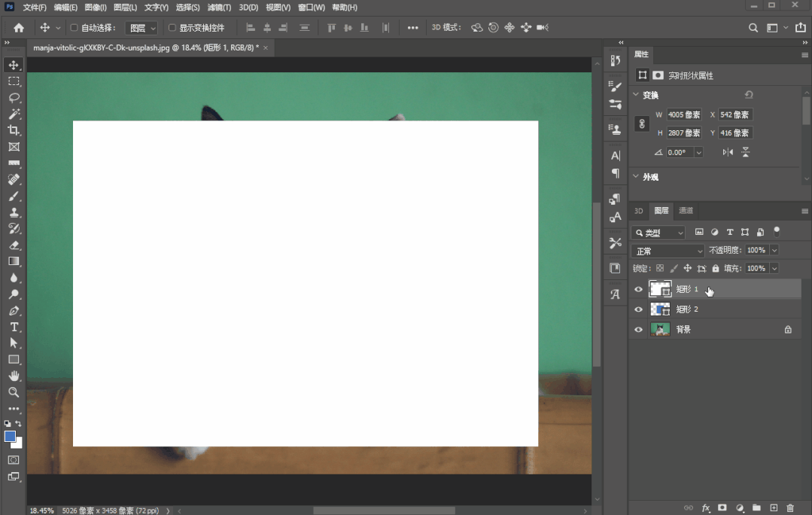Open the search icon in options bar
This screenshot has height=515, width=812.
[x=753, y=28]
